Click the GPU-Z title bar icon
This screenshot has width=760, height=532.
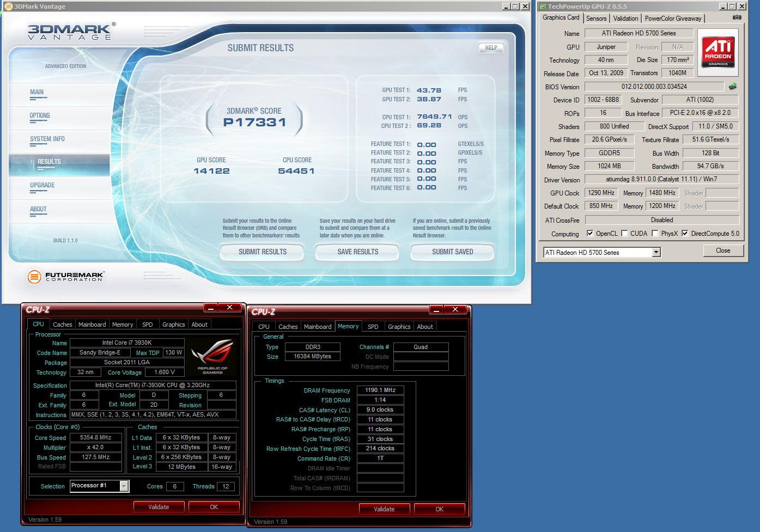[x=542, y=7]
